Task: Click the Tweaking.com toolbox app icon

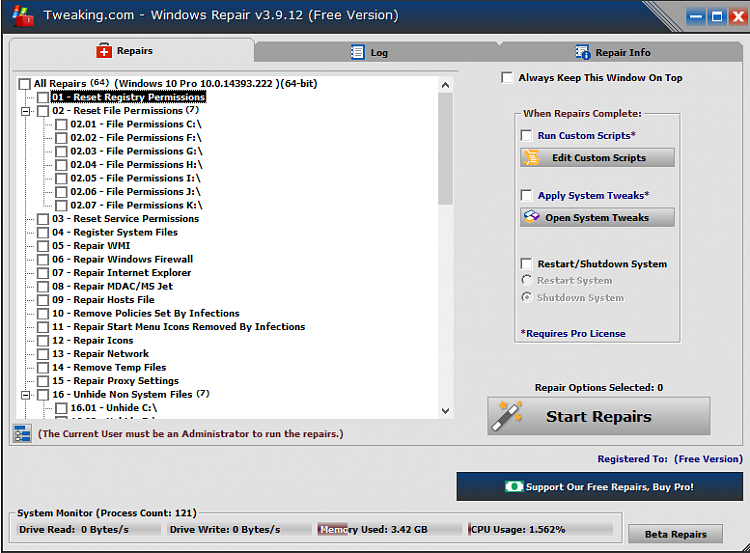Action: 23,15
